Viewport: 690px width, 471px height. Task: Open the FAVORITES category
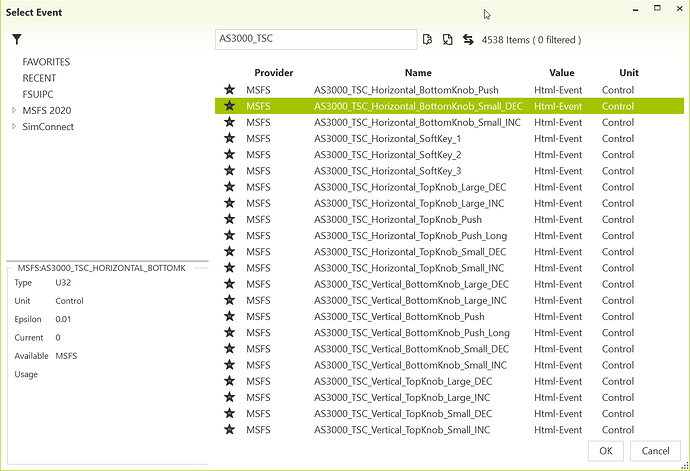(46, 62)
